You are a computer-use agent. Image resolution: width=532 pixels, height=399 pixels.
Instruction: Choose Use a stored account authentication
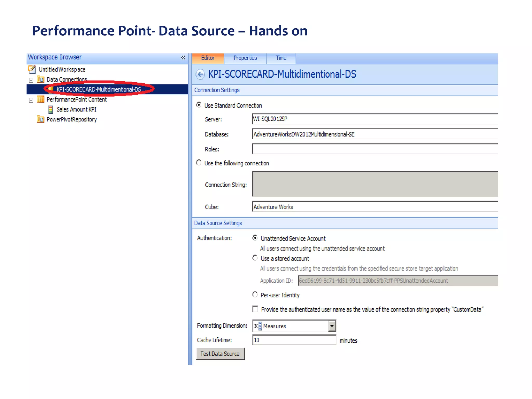pos(255,258)
